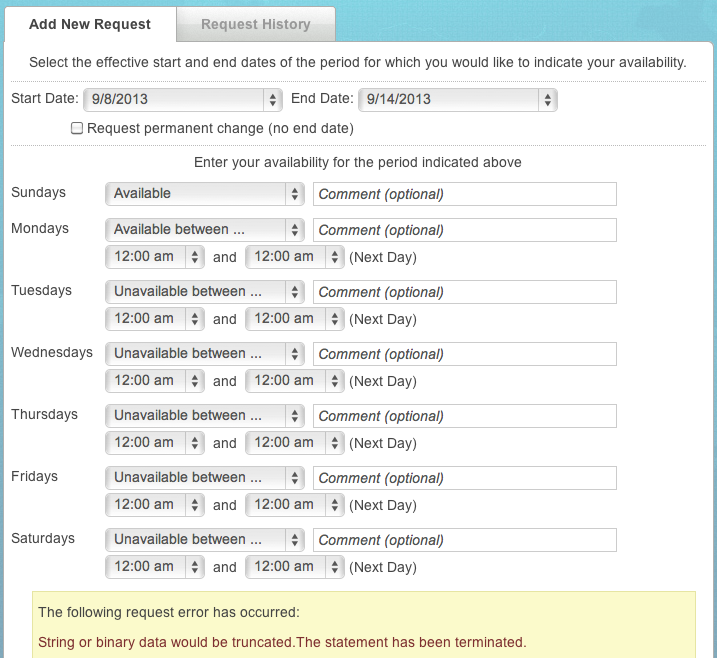Open the Tuesdays end time dropdown

294,319
